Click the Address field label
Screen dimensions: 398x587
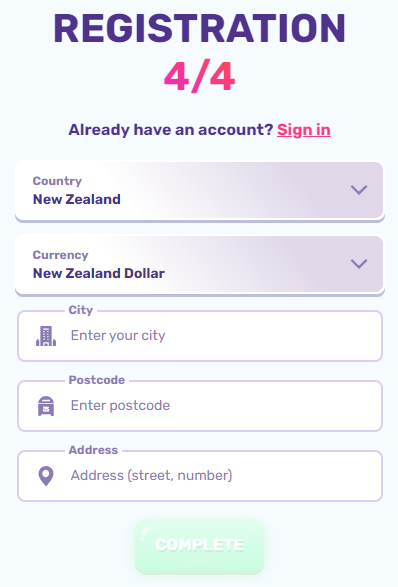(x=93, y=450)
